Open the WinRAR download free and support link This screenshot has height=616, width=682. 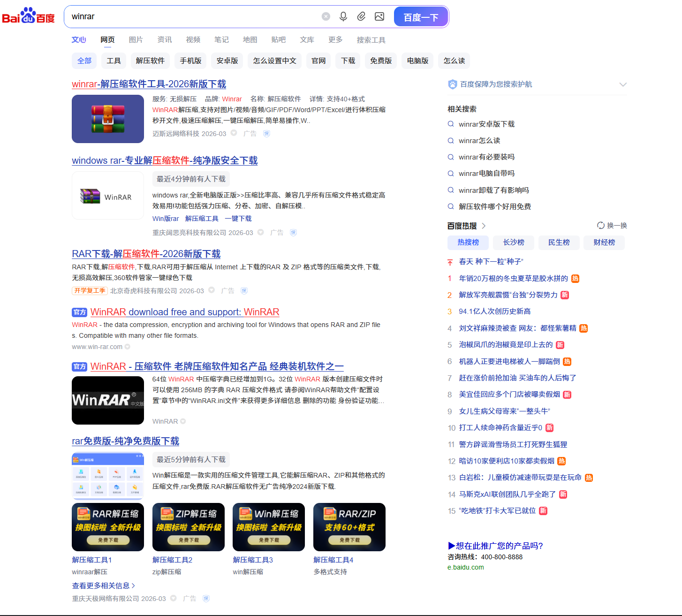click(185, 312)
